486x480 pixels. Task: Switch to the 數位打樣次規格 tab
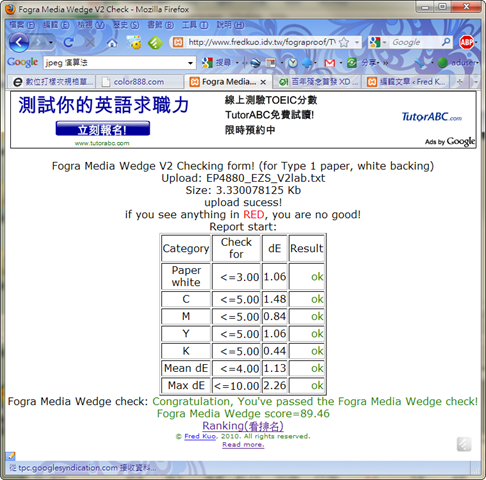(51, 82)
